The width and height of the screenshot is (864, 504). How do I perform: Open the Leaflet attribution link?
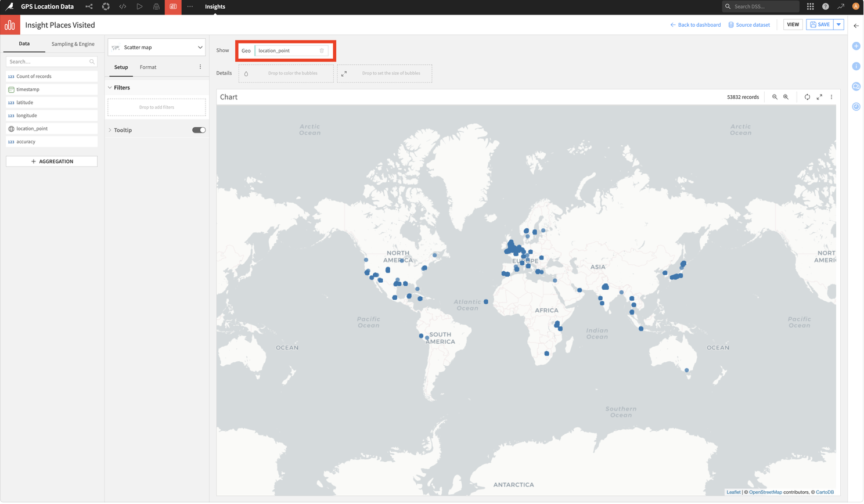(733, 492)
